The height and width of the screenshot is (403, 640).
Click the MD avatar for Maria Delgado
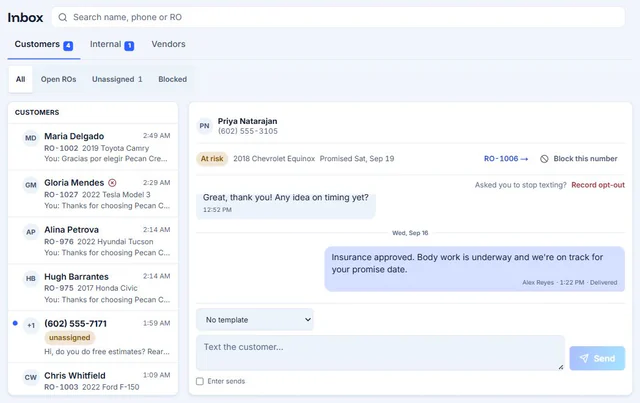tap(31, 138)
